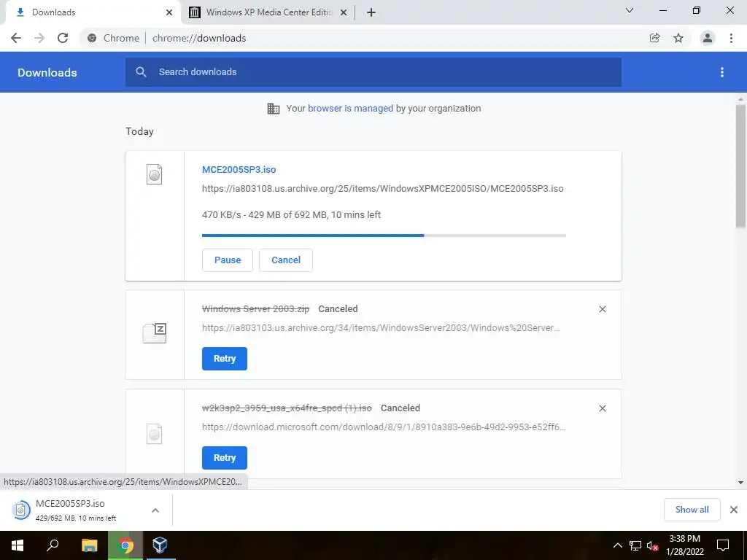Open a new tab with the plus button
This screenshot has width=747, height=560.
(371, 12)
